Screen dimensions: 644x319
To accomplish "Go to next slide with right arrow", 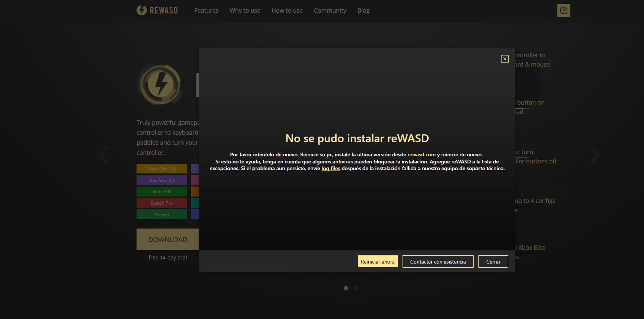I will (594, 155).
